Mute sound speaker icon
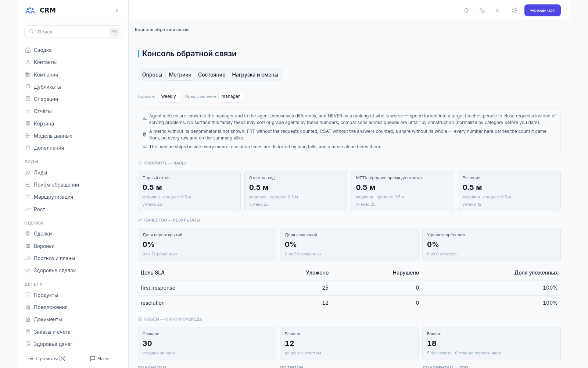Image resolution: width=588 pixels, height=368 pixels. 498,10
